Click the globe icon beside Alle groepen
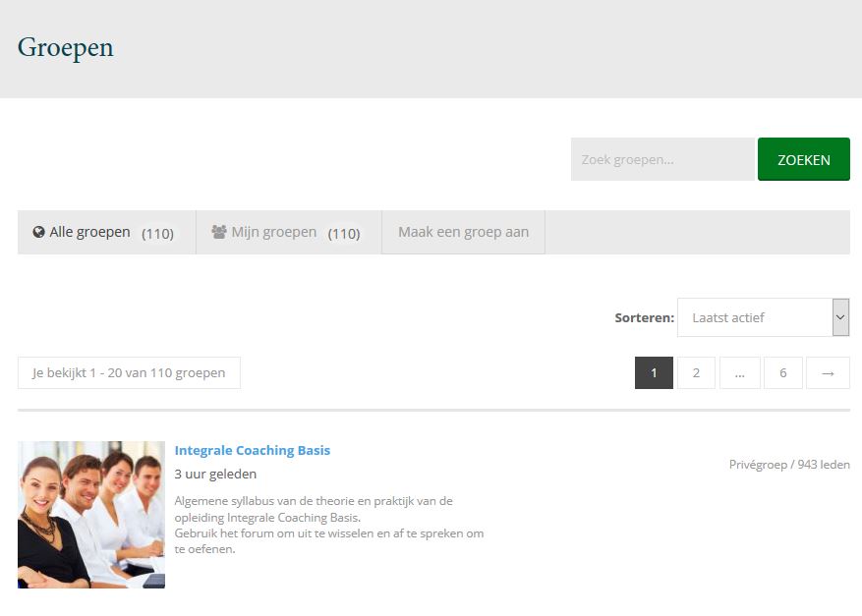The width and height of the screenshot is (862, 616). tap(39, 233)
